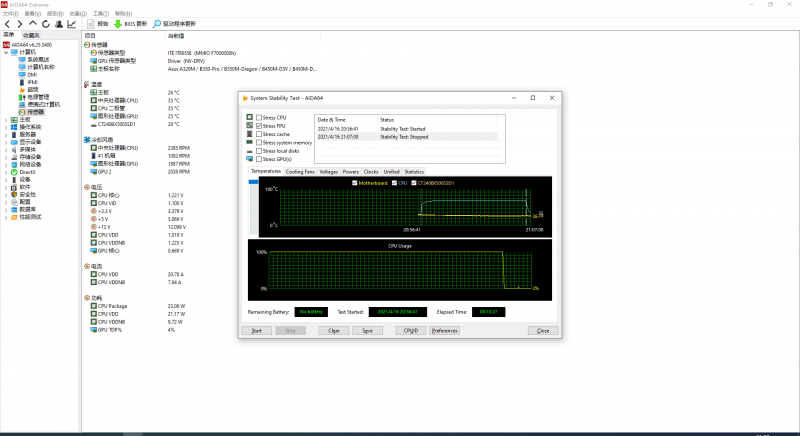Image resolution: width=800 pixels, height=436 pixels.
Task: Go forward with the right arrow toolbar icon
Action: tap(19, 24)
